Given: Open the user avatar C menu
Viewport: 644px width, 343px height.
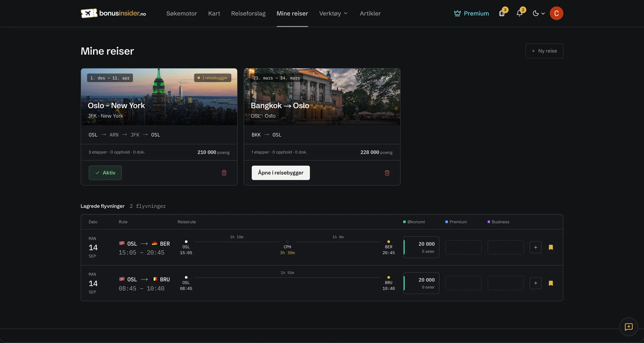Looking at the screenshot, I should 556,13.
